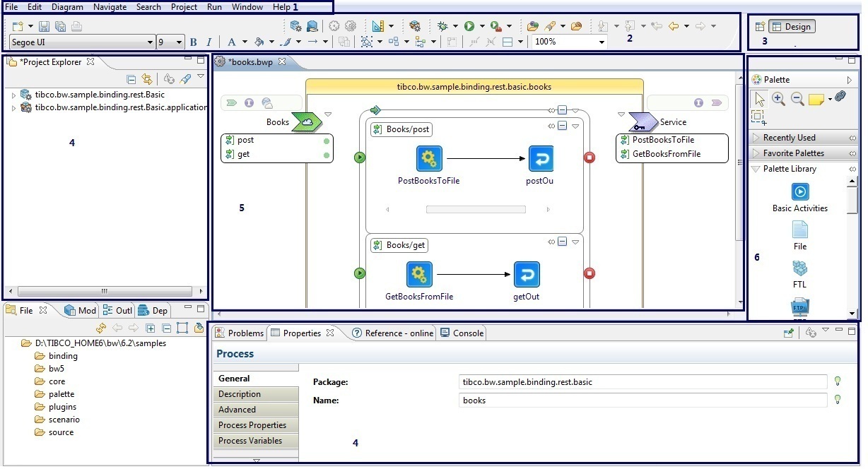
Task: Save the current file with the Save icon
Action: [x=42, y=25]
